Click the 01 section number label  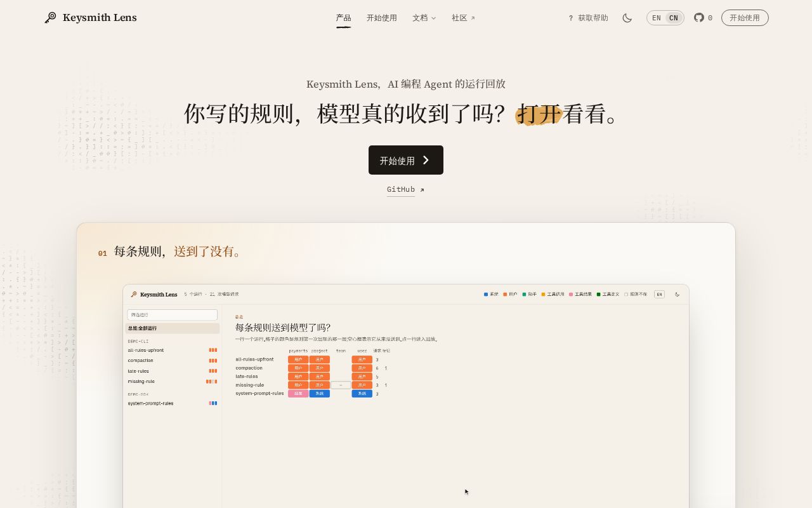click(103, 253)
